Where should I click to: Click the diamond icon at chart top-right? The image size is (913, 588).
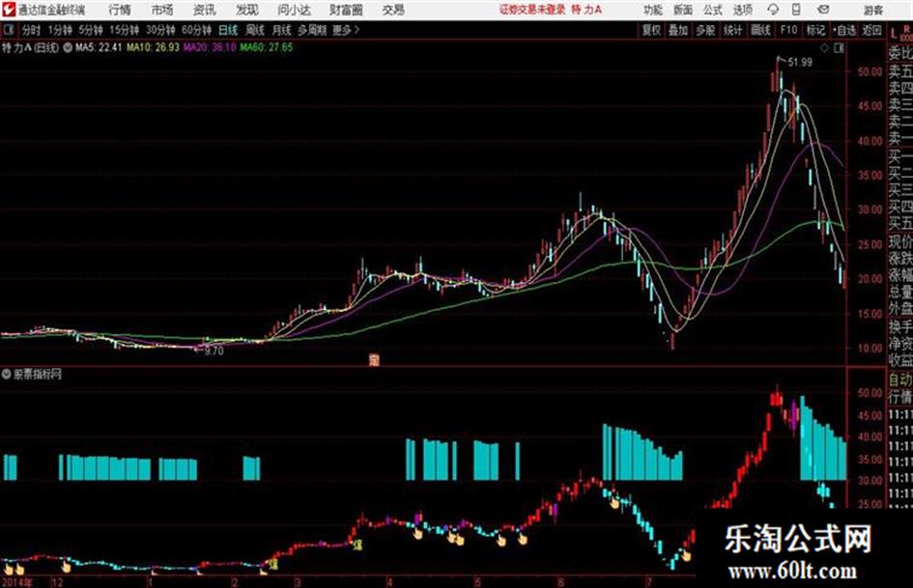tap(824, 48)
